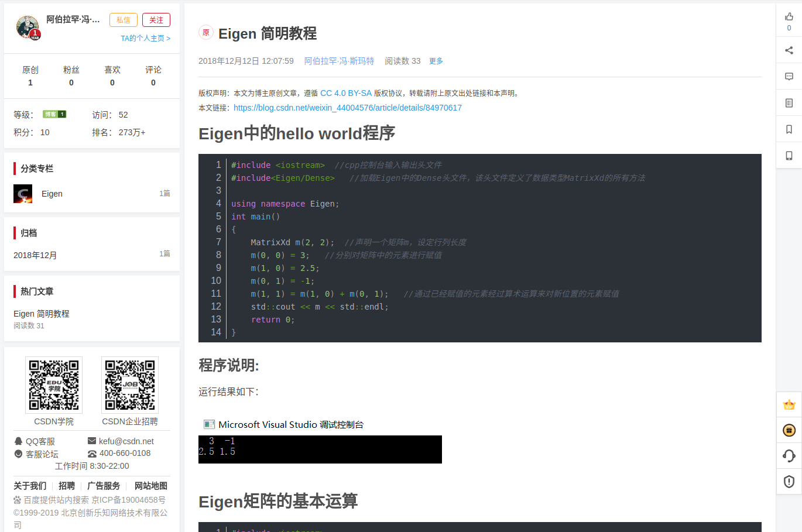Open hot article Eigen 简明教程

pyautogui.click(x=42, y=314)
